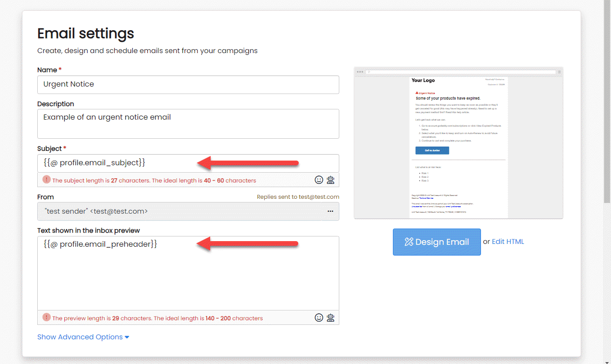This screenshot has width=611, height=364.
Task: Open the From sender selector field
Action: point(182,211)
